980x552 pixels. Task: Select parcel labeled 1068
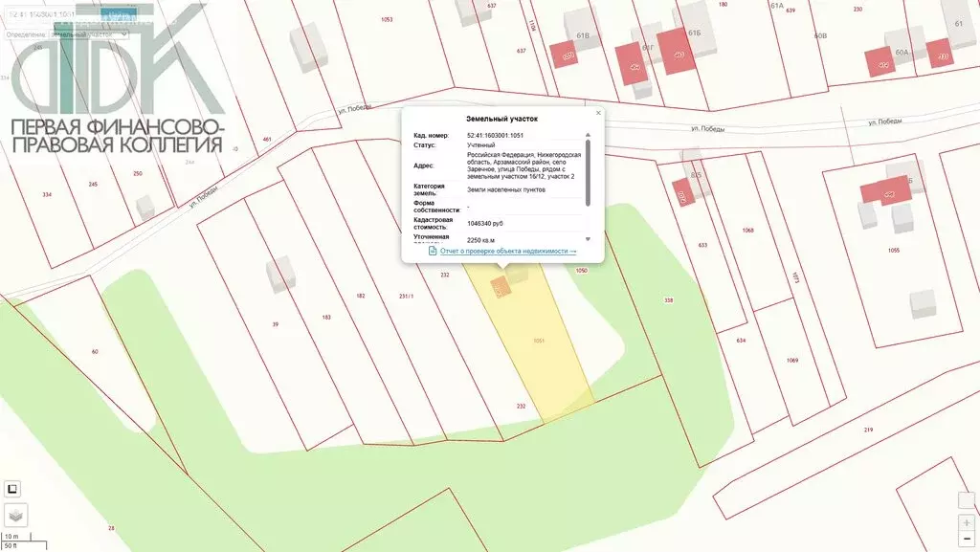tap(748, 231)
